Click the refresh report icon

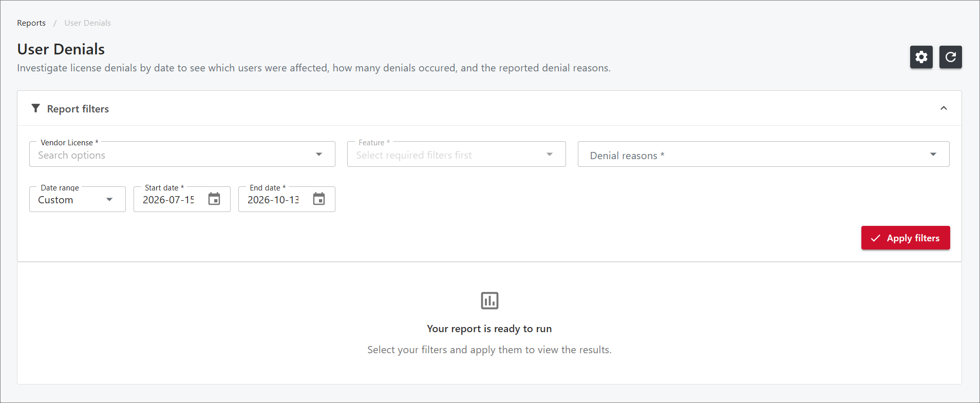coord(950,57)
